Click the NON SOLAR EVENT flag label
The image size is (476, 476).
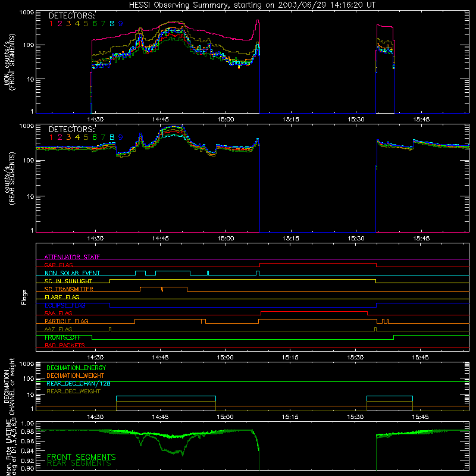click(x=72, y=273)
